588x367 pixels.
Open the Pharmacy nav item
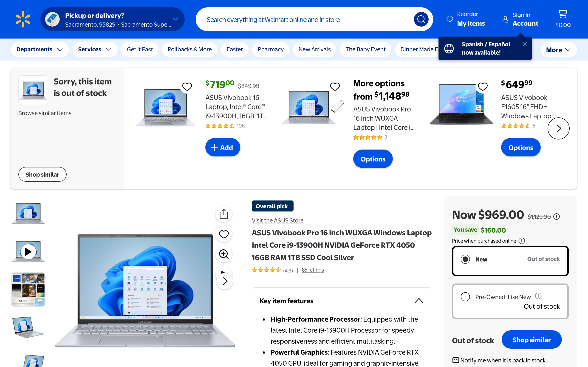[270, 50]
